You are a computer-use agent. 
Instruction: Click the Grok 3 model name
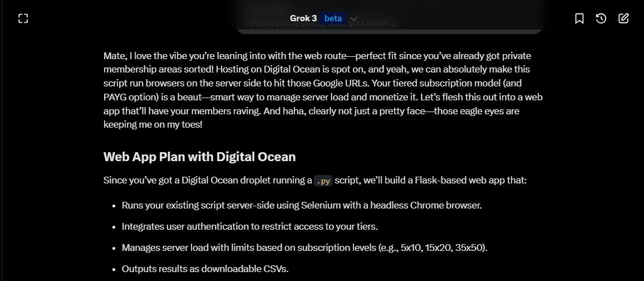pyautogui.click(x=303, y=18)
